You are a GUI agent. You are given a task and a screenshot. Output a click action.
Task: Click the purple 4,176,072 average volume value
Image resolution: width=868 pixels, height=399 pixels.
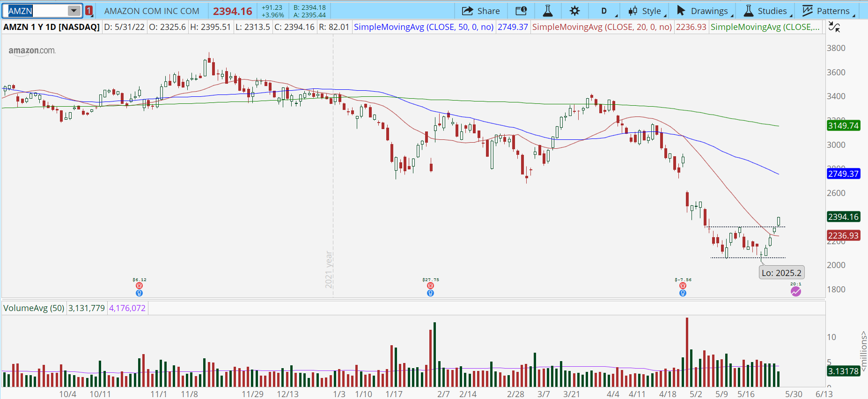coord(127,308)
